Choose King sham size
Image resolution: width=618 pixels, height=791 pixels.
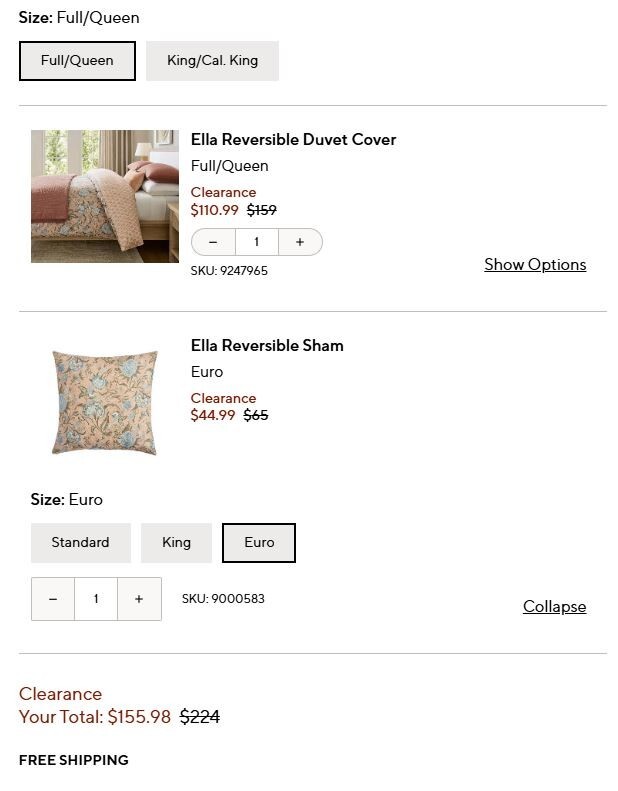click(x=176, y=543)
